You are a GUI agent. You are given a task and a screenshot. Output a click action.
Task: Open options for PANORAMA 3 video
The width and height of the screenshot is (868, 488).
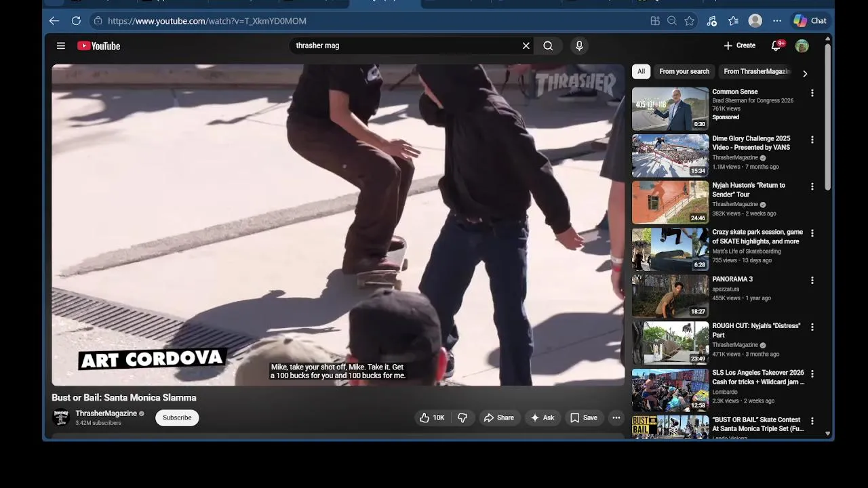point(812,280)
